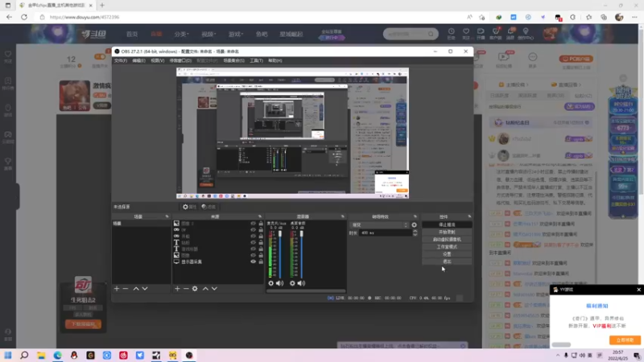Open the 工具(T) menu in OBS
This screenshot has height=362, width=644.
pyautogui.click(x=256, y=60)
